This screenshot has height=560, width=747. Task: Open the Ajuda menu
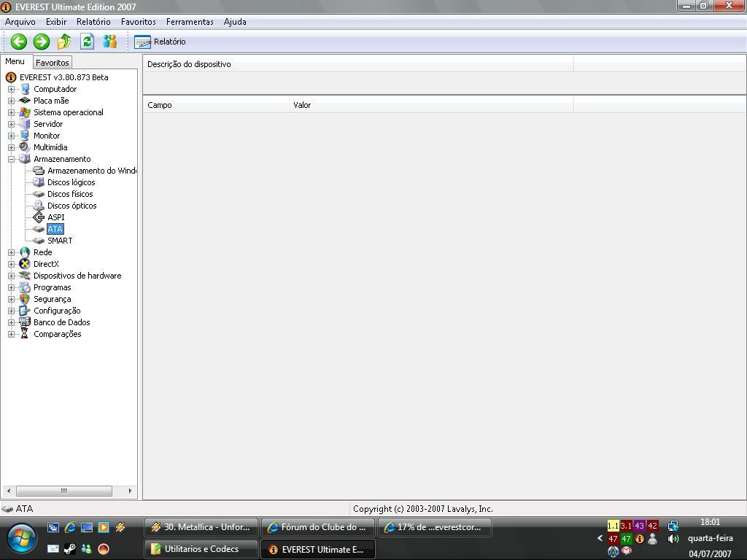[x=235, y=22]
